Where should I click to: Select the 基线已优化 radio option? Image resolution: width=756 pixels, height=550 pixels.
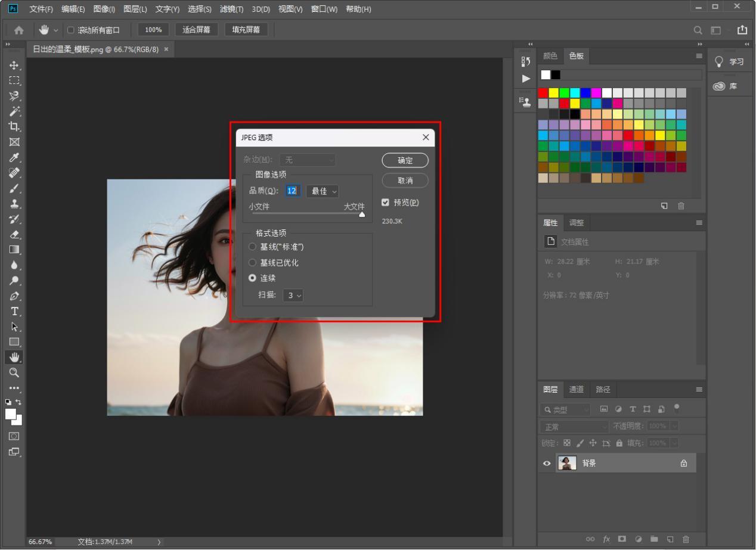point(253,263)
